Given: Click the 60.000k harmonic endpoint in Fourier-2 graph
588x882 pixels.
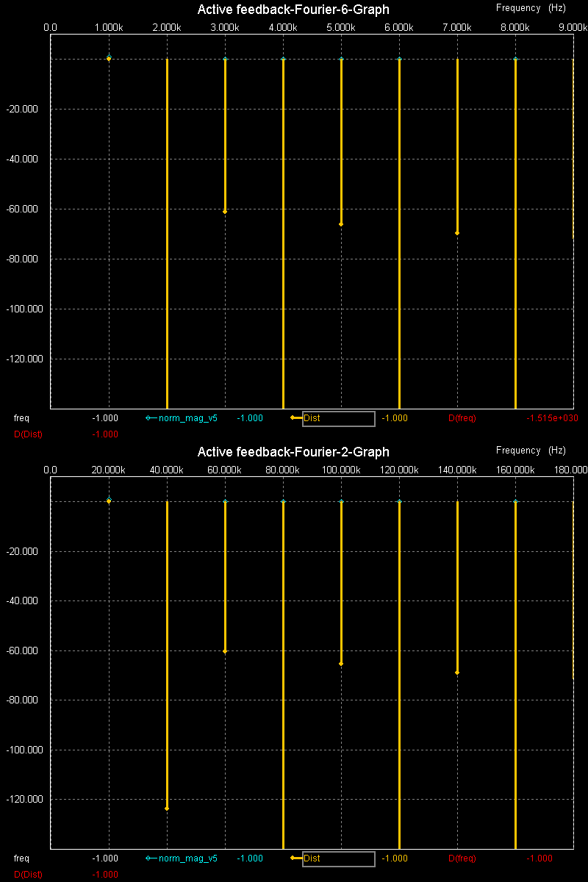Looking at the screenshot, I should 225,651.
